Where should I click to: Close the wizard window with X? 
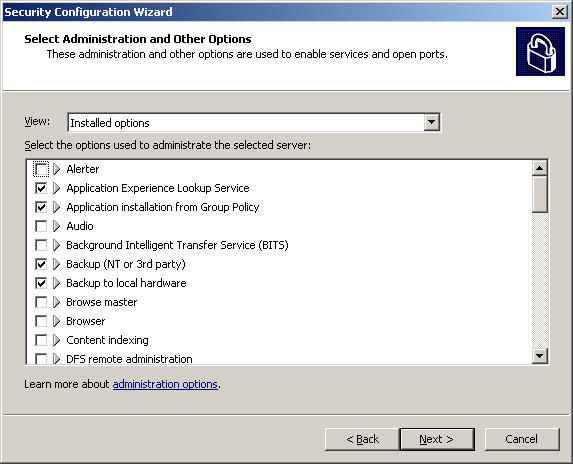tap(560, 12)
